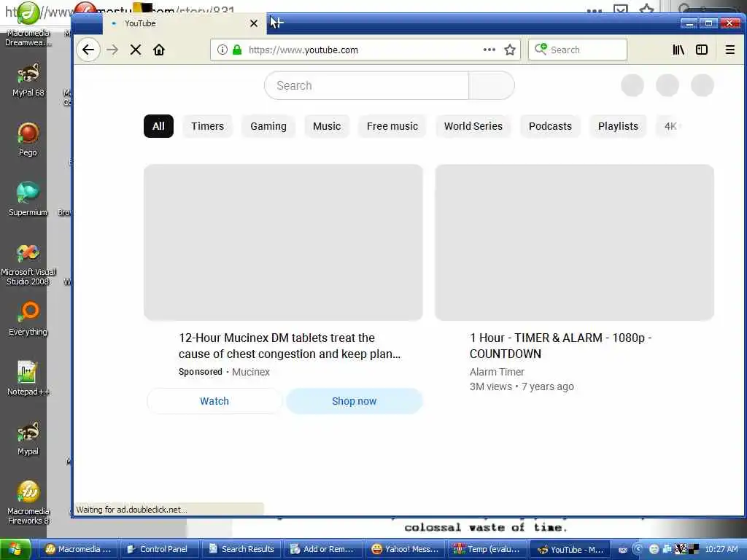Click the Watch button on the ad
Image resolution: width=747 pixels, height=560 pixels.
tap(214, 401)
